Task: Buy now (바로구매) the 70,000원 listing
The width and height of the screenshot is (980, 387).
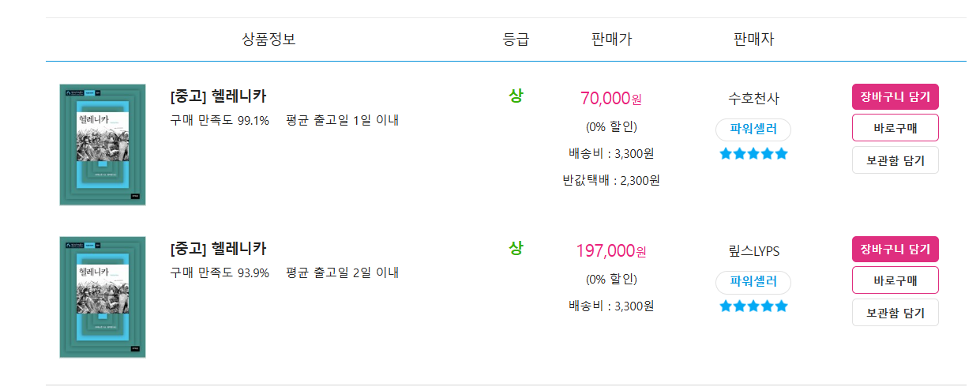Action: coord(895,128)
